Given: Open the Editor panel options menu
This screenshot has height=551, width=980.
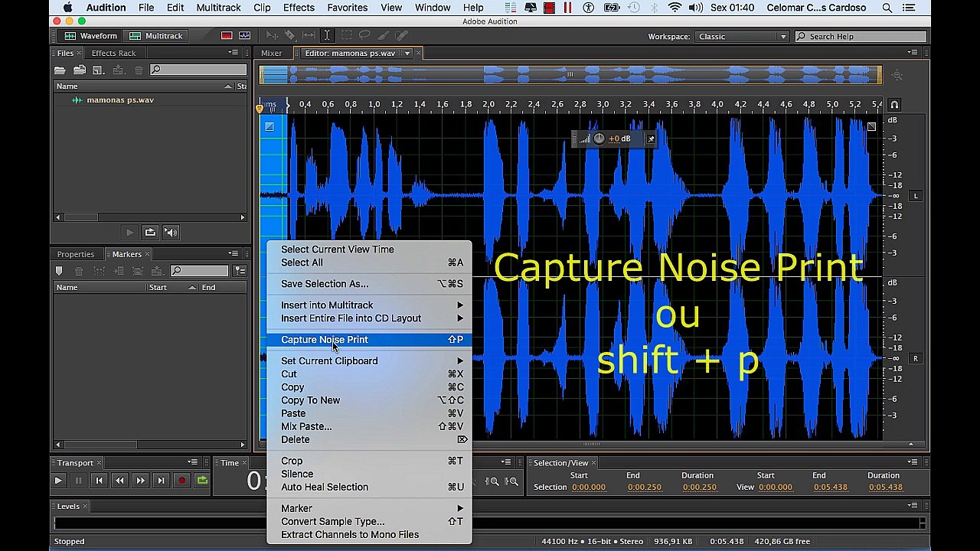Looking at the screenshot, I should (913, 53).
